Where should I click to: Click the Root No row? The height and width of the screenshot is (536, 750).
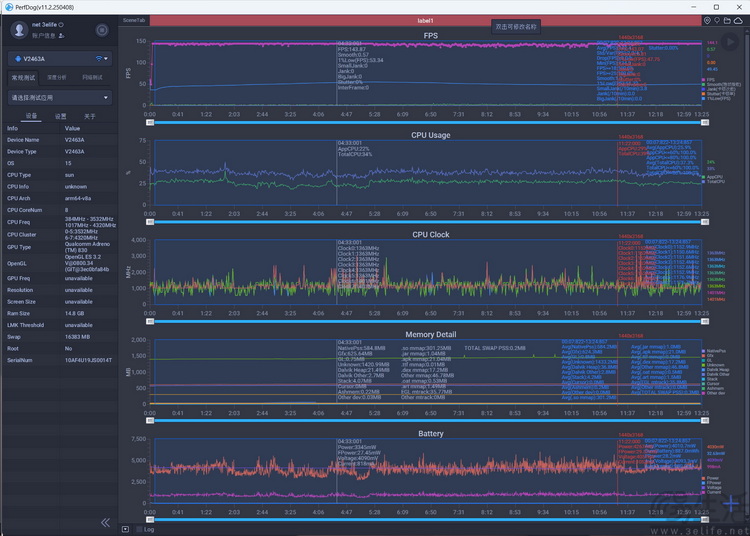(59, 349)
